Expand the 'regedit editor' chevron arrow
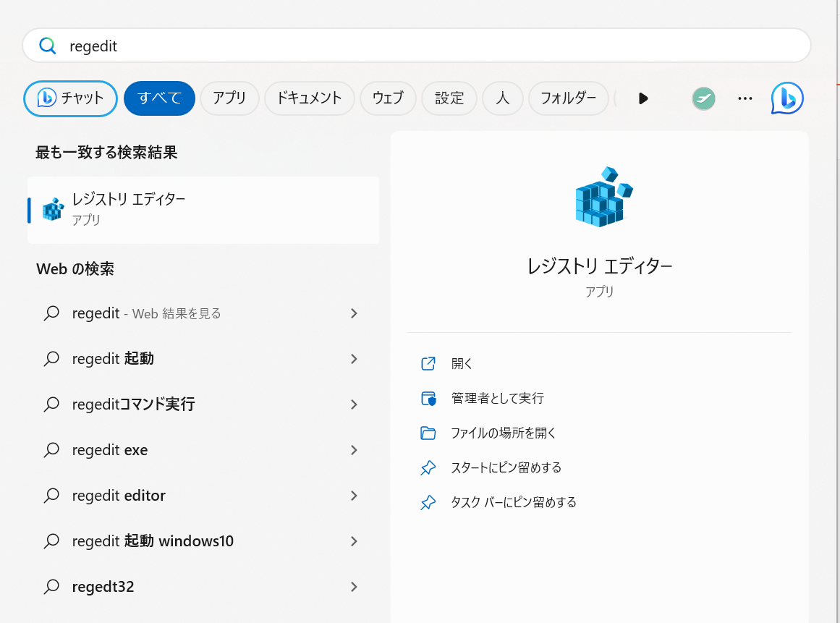Screen dimensions: 840x623 [354, 496]
